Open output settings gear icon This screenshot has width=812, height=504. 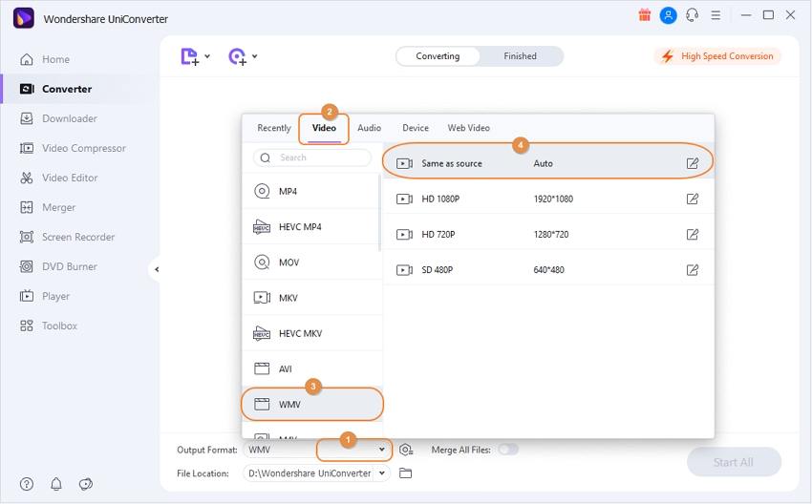point(406,450)
